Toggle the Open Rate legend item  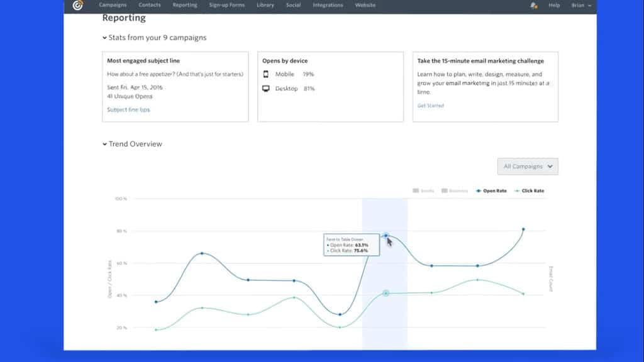click(491, 191)
